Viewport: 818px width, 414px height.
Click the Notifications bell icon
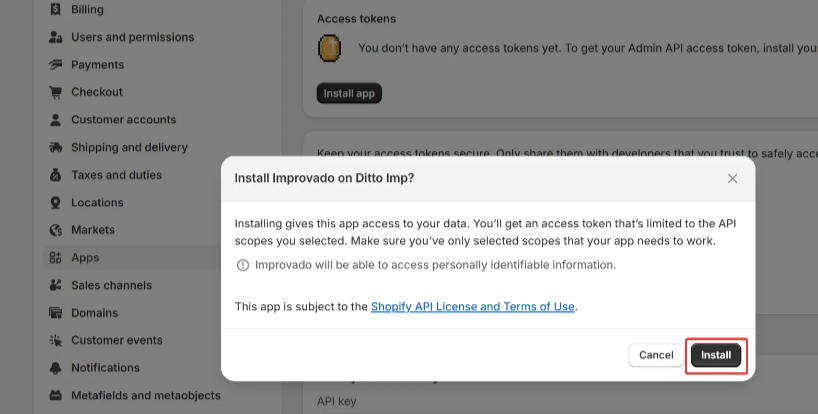coord(55,368)
